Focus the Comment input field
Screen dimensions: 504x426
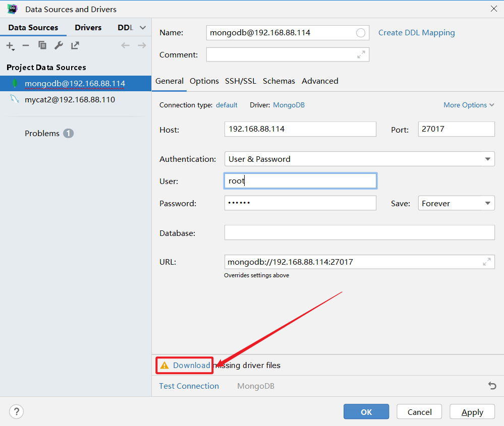(288, 54)
